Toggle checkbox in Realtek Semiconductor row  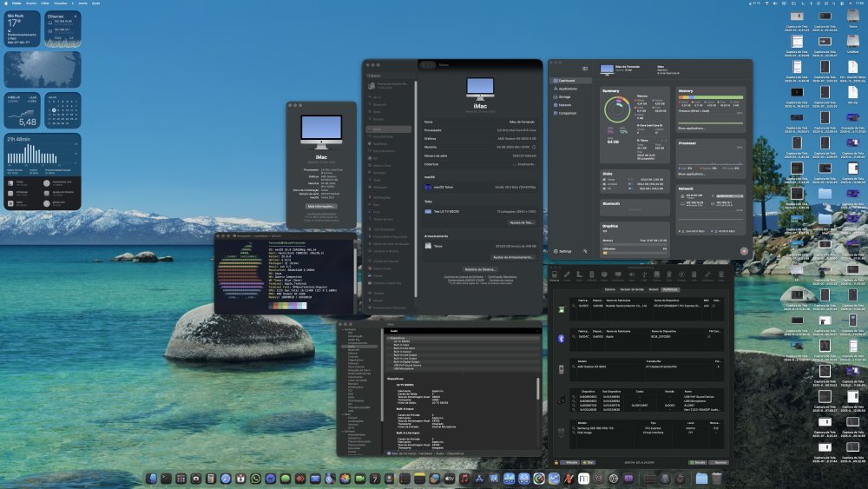coord(713,306)
